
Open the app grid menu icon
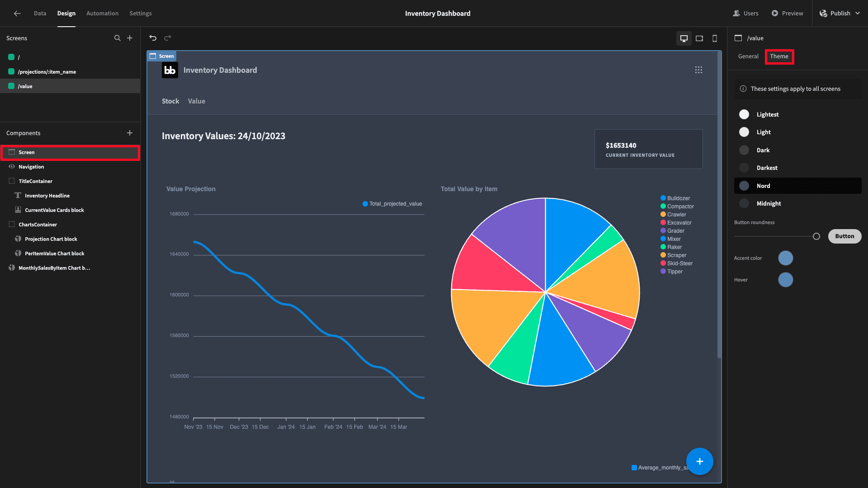698,70
